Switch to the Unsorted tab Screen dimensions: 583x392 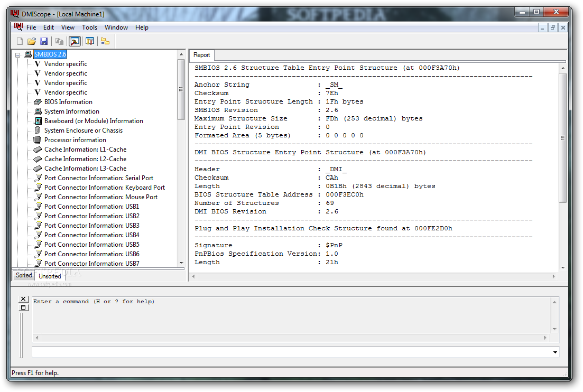pos(50,276)
